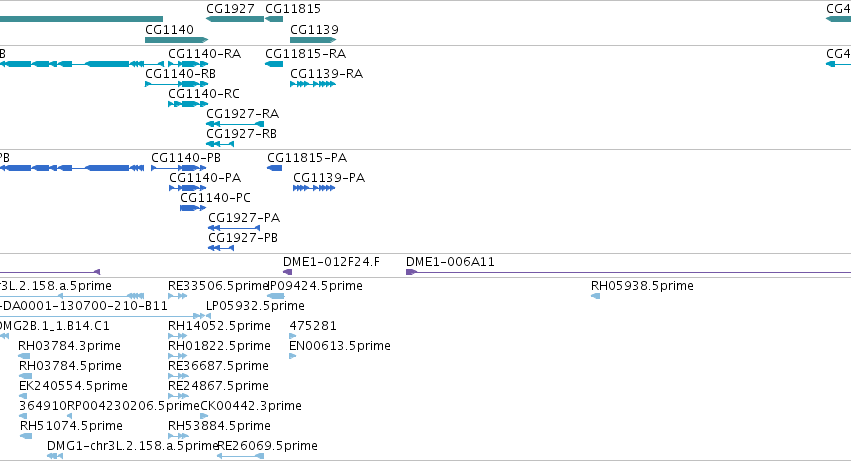Select protein CG1927-PA

(244, 218)
